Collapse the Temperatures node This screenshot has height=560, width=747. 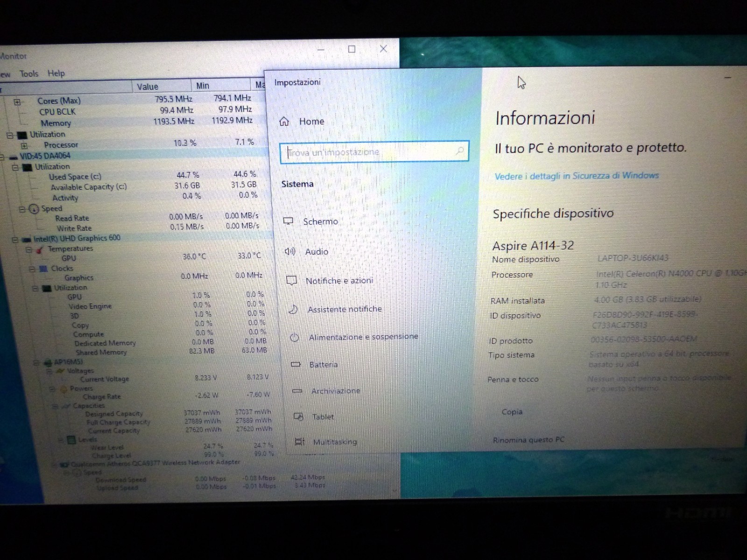29,250
